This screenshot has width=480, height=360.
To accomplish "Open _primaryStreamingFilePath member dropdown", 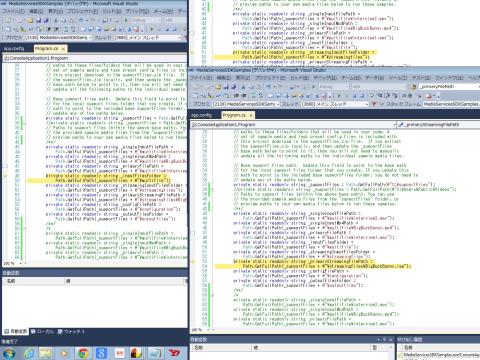I will (x=439, y=125).
